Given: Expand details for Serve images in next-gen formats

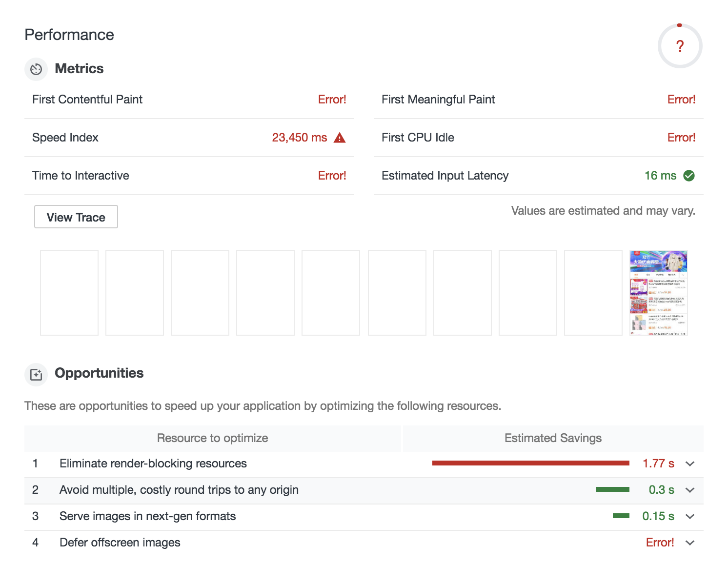Looking at the screenshot, I should [x=690, y=516].
